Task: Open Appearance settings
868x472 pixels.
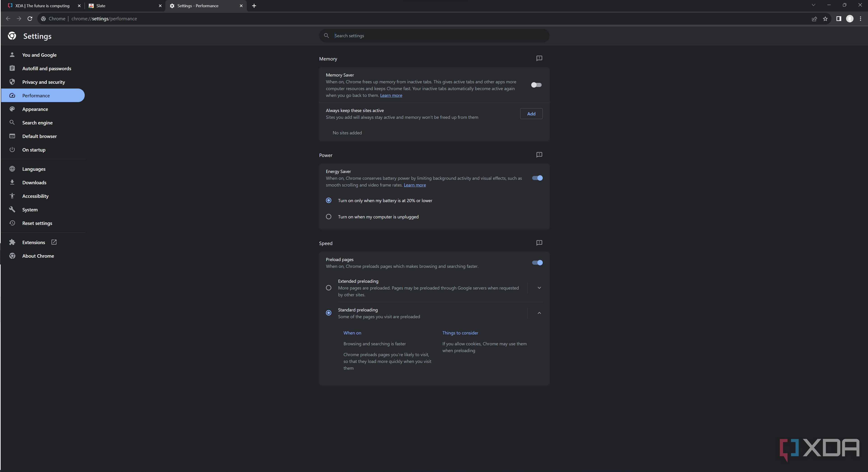Action: pyautogui.click(x=43, y=109)
